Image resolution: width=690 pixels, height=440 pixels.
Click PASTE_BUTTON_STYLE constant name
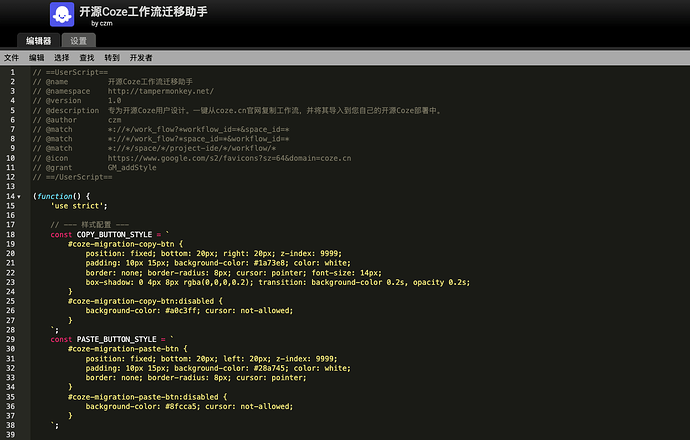117,339
